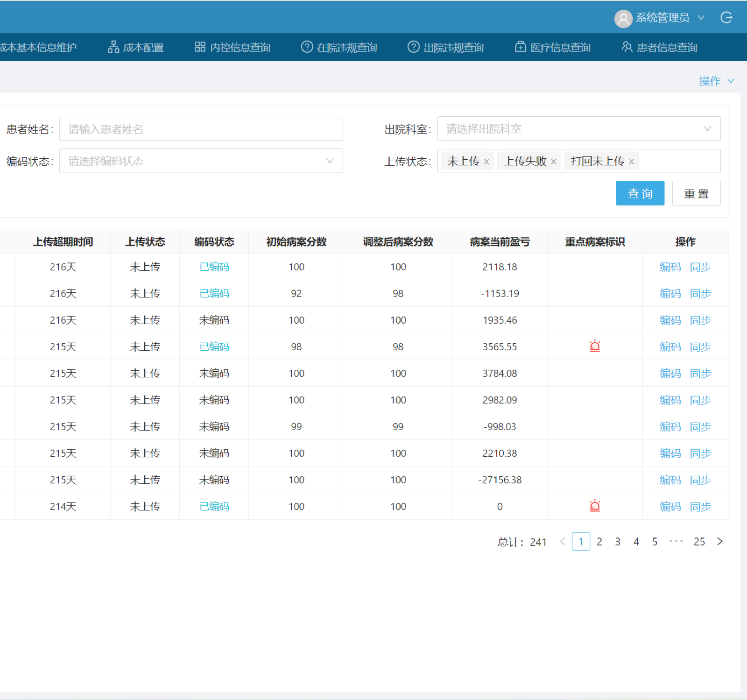This screenshot has height=700, width=747.
Task: Remove the 打回未上传 tag from upload status
Action: pyautogui.click(x=632, y=162)
